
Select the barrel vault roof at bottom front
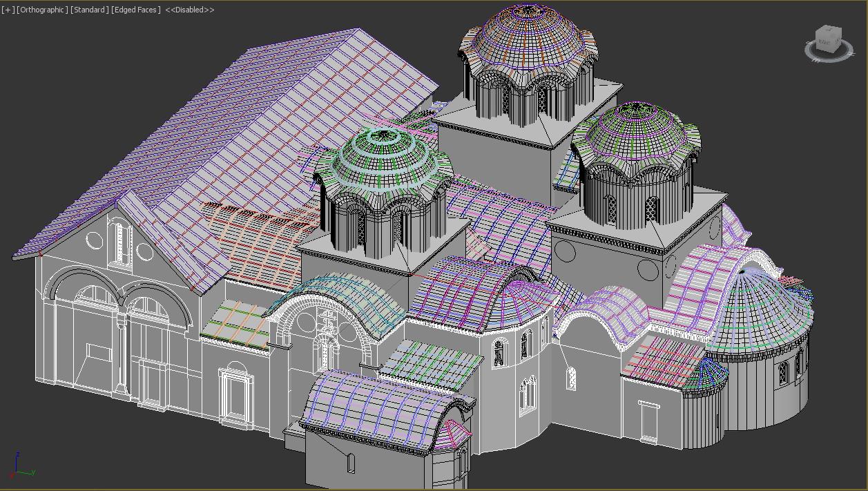point(380,407)
